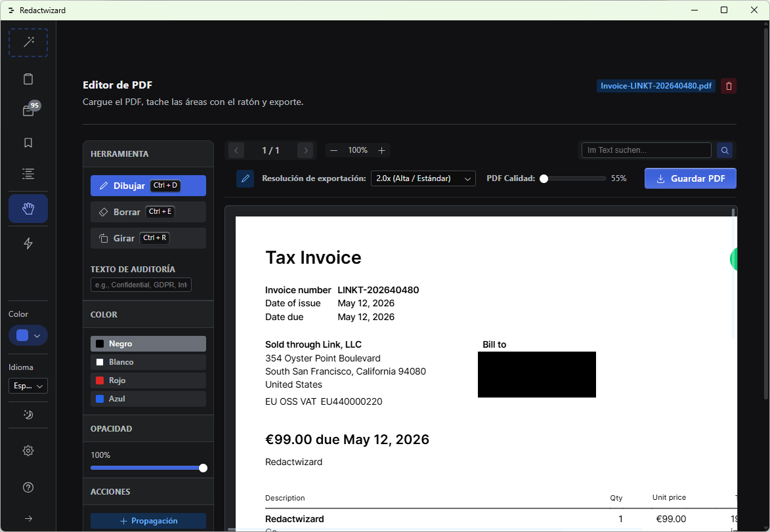Open the help question mark icon

(28, 487)
